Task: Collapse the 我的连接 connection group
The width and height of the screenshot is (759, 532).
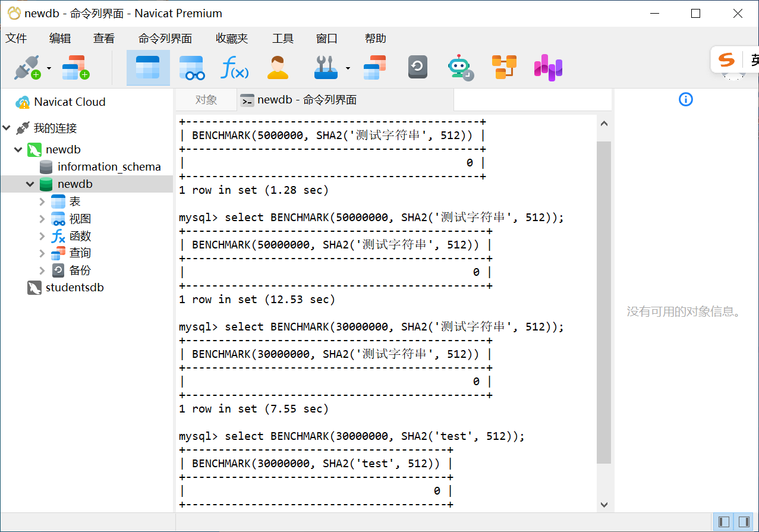Action: coord(7,128)
